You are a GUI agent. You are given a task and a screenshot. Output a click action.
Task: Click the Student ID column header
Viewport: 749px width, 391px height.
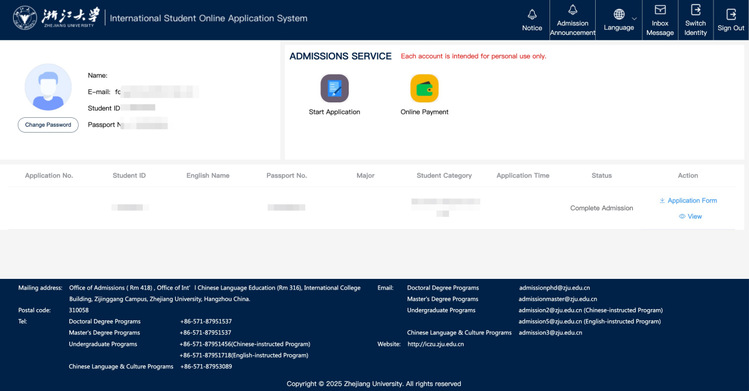[129, 176]
